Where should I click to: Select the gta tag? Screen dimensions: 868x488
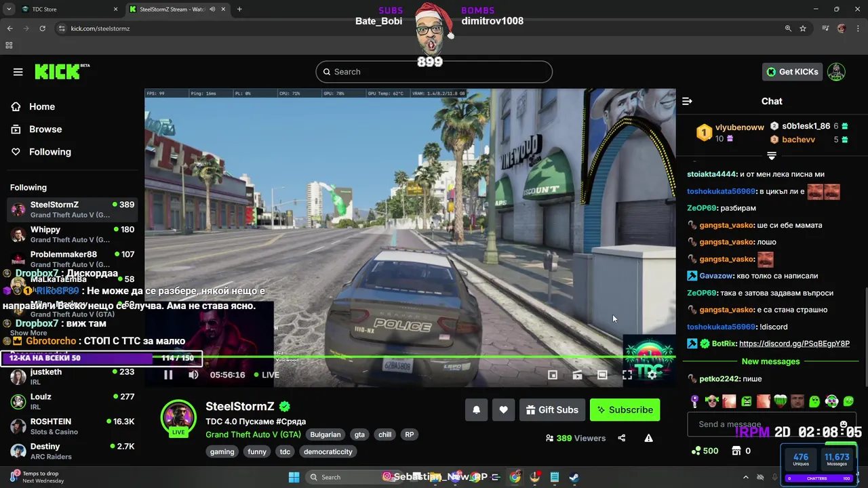tap(359, 434)
